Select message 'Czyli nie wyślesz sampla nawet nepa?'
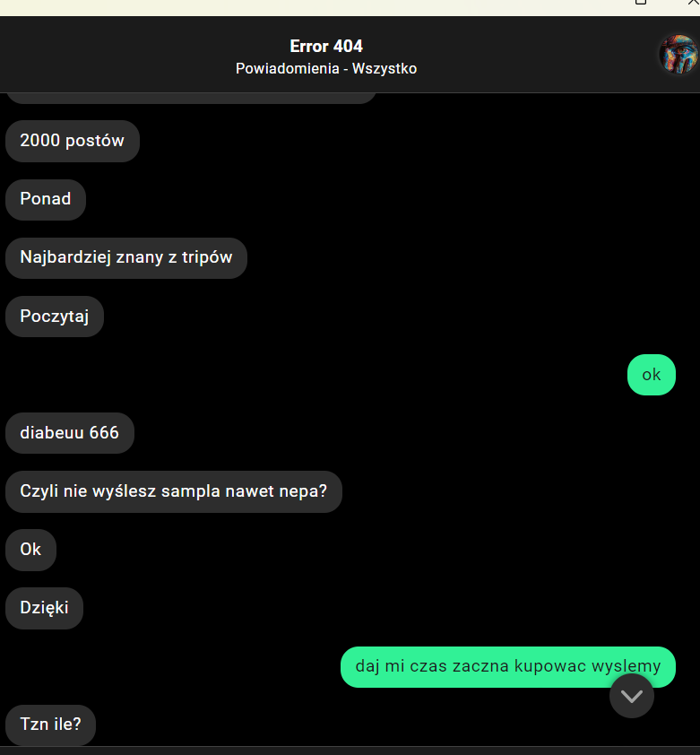This screenshot has width=700, height=755. tap(174, 491)
